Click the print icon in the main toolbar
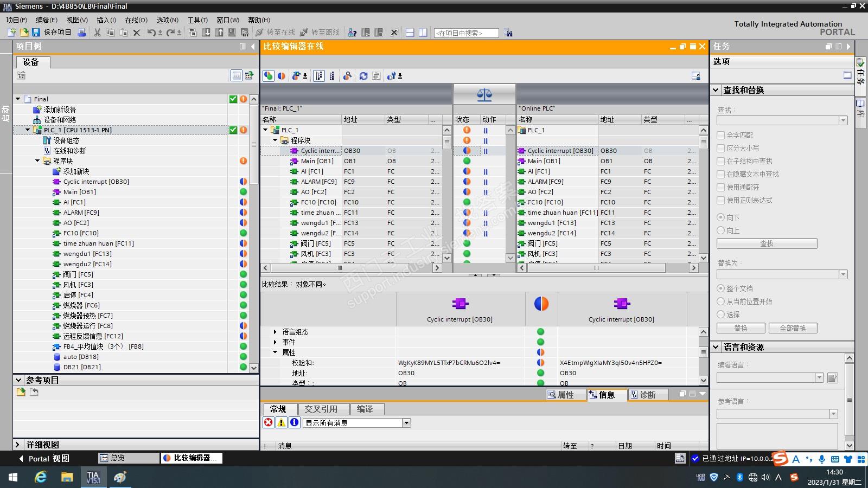868x488 pixels. (82, 33)
